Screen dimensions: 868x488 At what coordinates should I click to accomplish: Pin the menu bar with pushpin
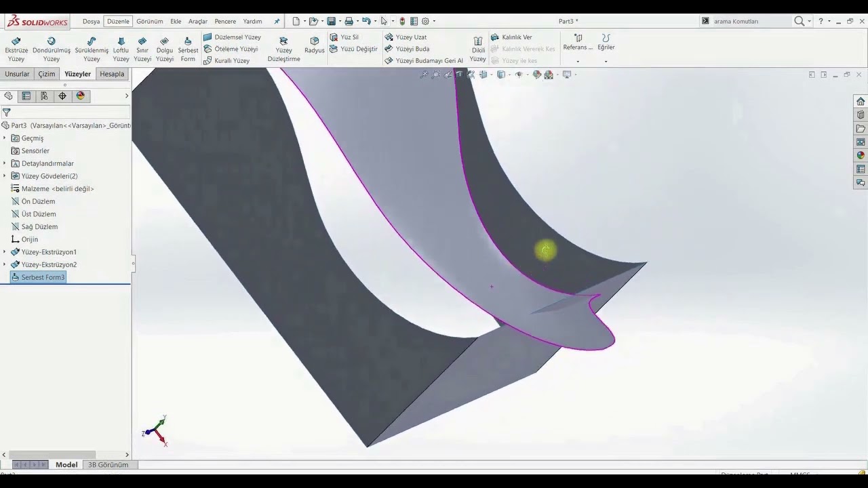[277, 21]
